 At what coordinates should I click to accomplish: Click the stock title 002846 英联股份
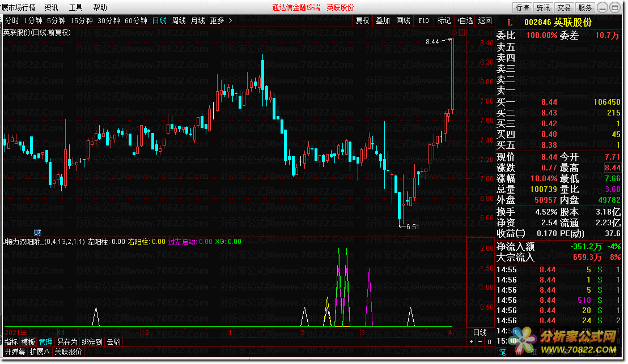coord(558,23)
